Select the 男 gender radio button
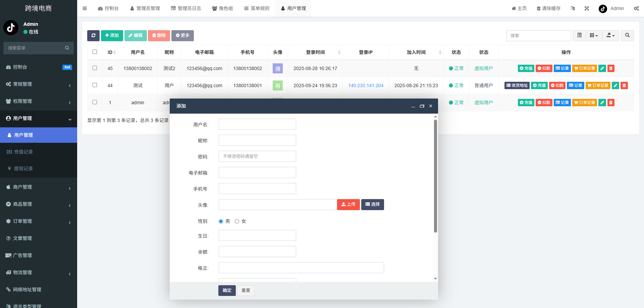The image size is (644, 308). click(x=221, y=221)
